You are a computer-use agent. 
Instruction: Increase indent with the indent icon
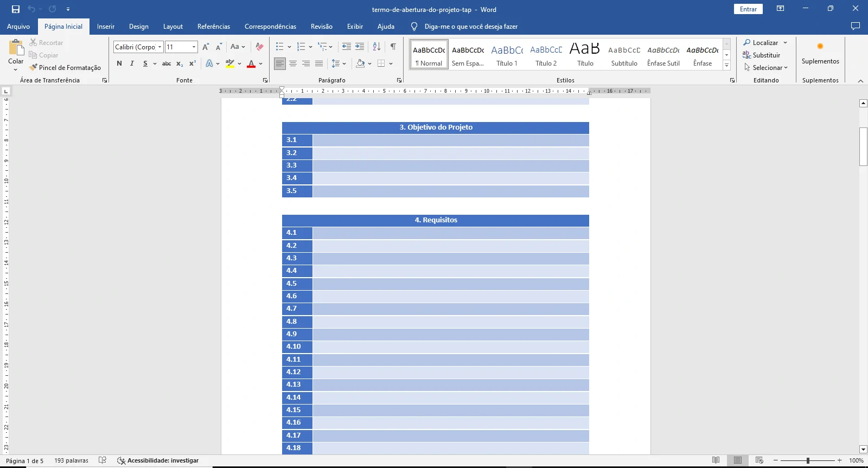[x=360, y=47]
